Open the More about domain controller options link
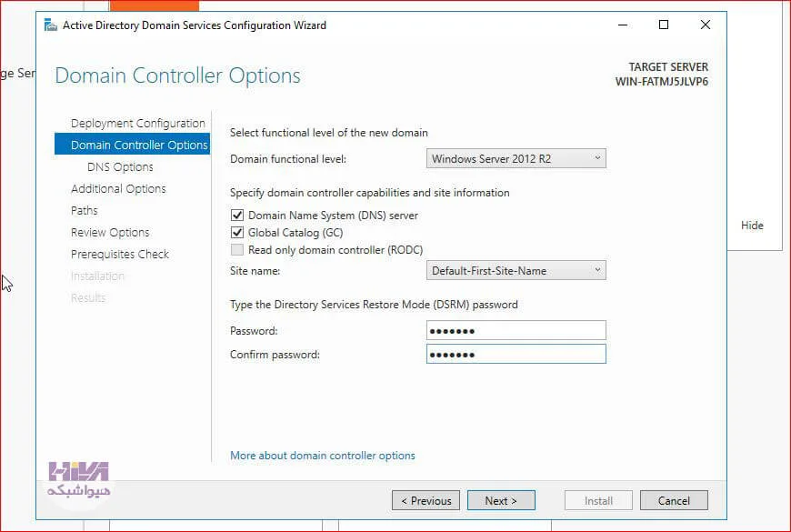Image resolution: width=791 pixels, height=532 pixels. click(323, 456)
